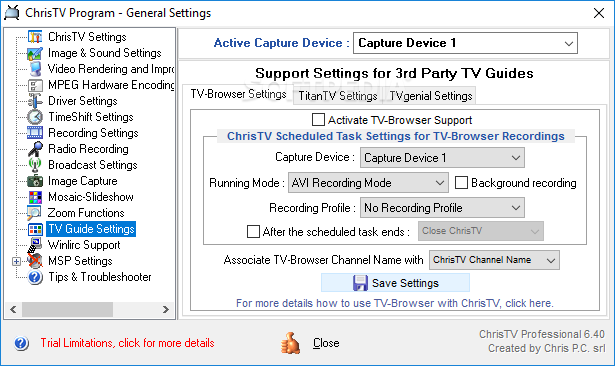Check After the scheduled task ends option
This screenshot has height=366, width=615.
coord(253,231)
